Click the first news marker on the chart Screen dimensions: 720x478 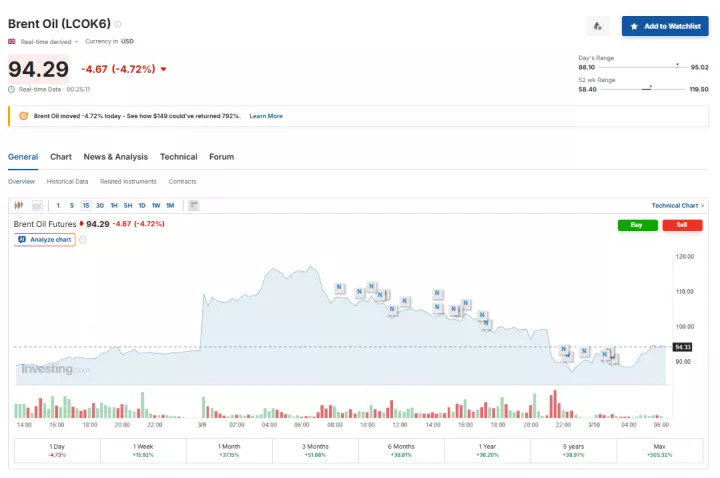point(339,287)
